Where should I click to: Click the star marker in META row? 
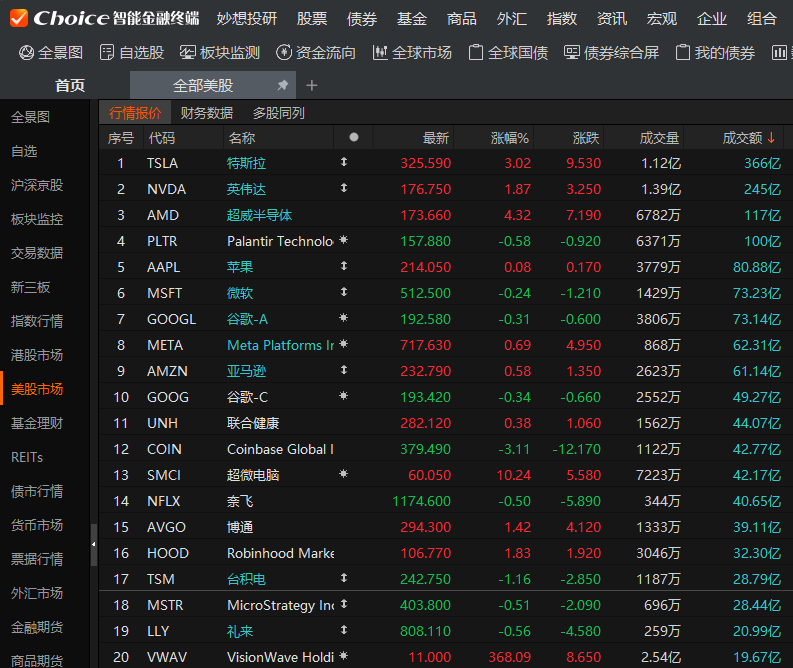click(x=344, y=344)
